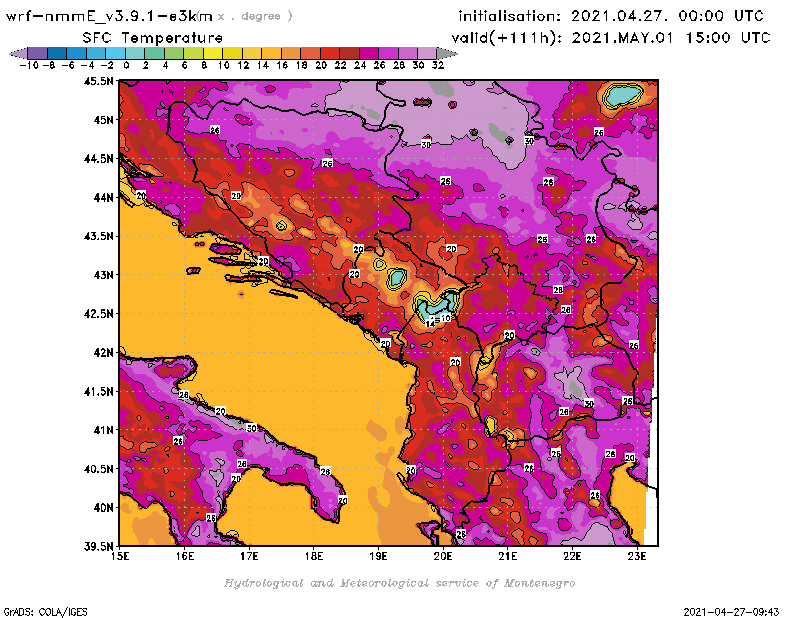This screenshot has width=800, height=618.
Task: Click the yellow 8 to 10 legend swatch
Action: pyautogui.click(x=213, y=53)
